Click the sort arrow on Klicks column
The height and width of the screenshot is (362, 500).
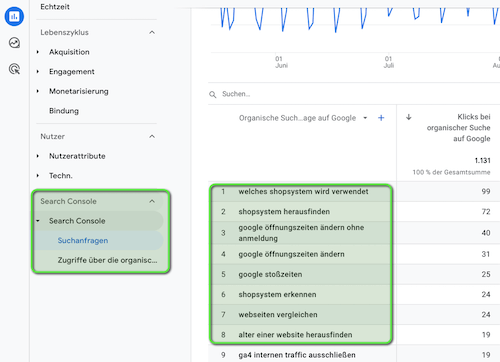409,117
